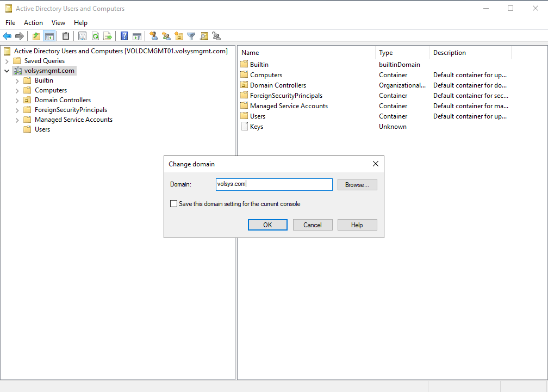
Task: Open the Action menu
Action: coord(33,23)
